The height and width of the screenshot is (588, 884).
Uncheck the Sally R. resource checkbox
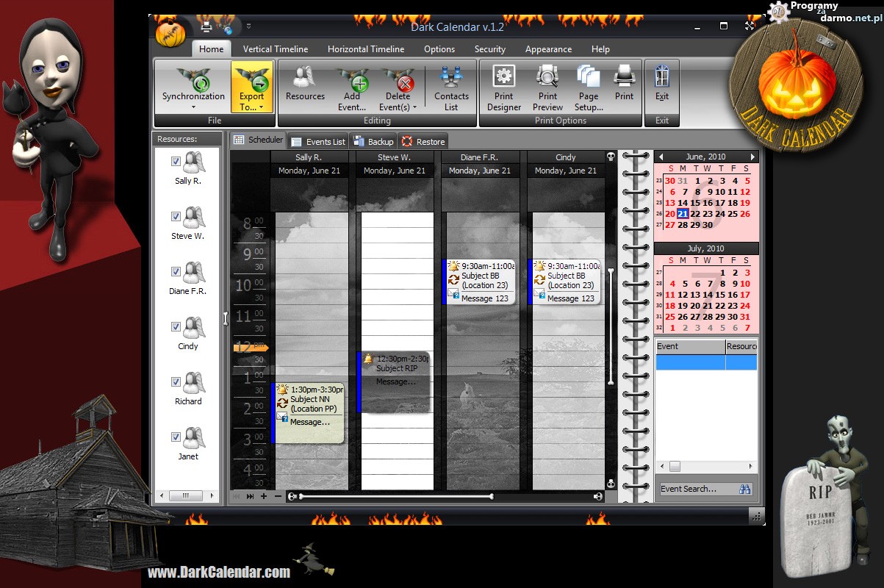point(176,162)
